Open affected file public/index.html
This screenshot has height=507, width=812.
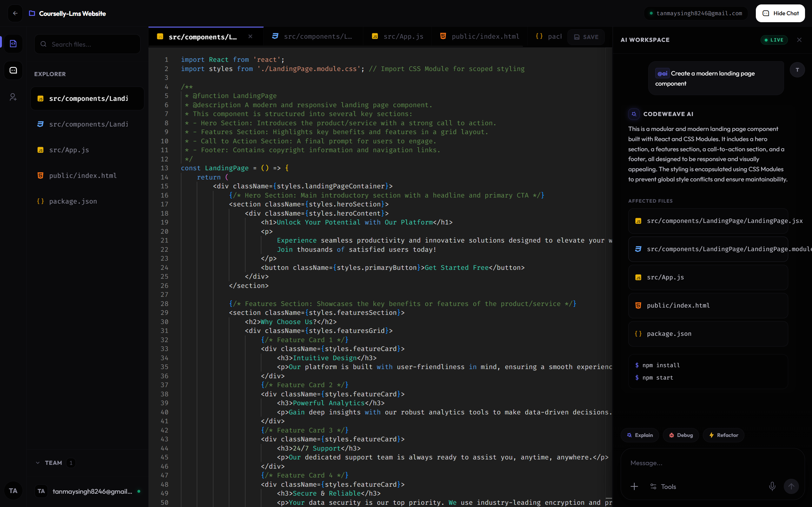pyautogui.click(x=708, y=305)
